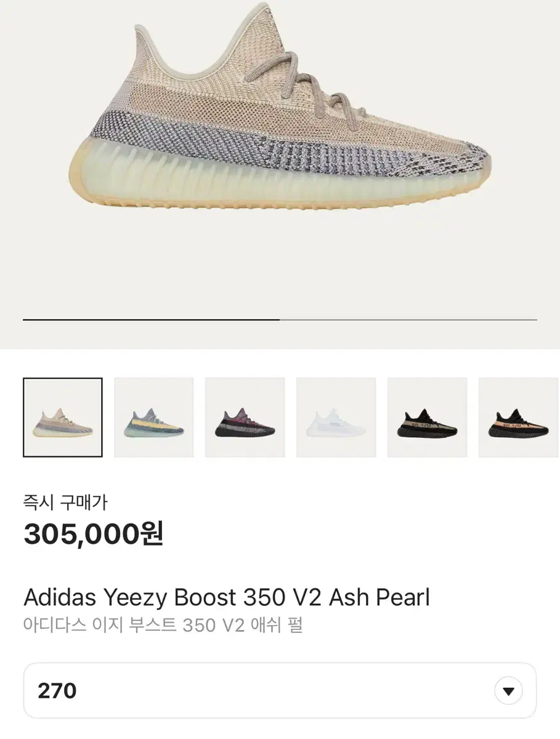The height and width of the screenshot is (739, 560).
Task: Open the black shoe with green stripe thumbnail
Action: click(428, 417)
